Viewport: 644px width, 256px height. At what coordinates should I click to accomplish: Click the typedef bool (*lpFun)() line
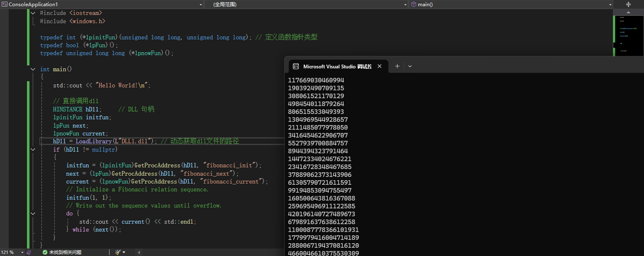[79, 45]
